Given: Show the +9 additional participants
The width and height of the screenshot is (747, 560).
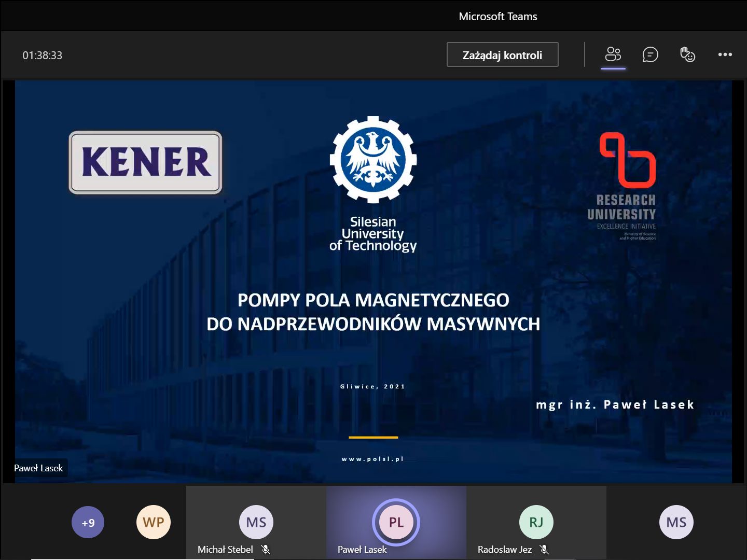Looking at the screenshot, I should coord(88,522).
